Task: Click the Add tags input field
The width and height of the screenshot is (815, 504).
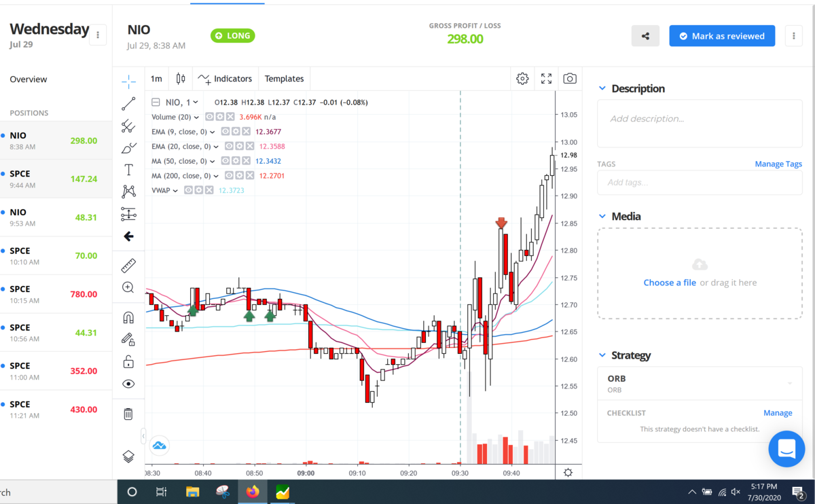Action: coord(700,182)
